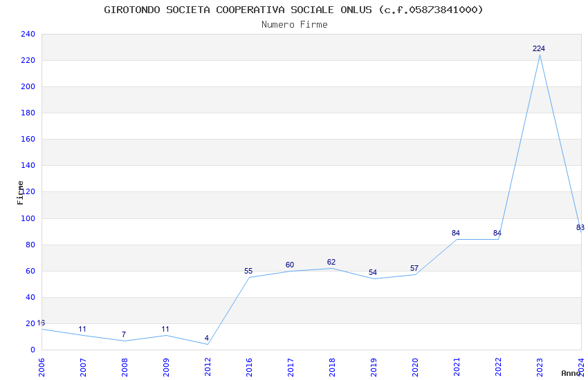Click the 140 y-axis tick label
Image resolution: width=588 pixels, height=380 pixels.
(x=28, y=165)
